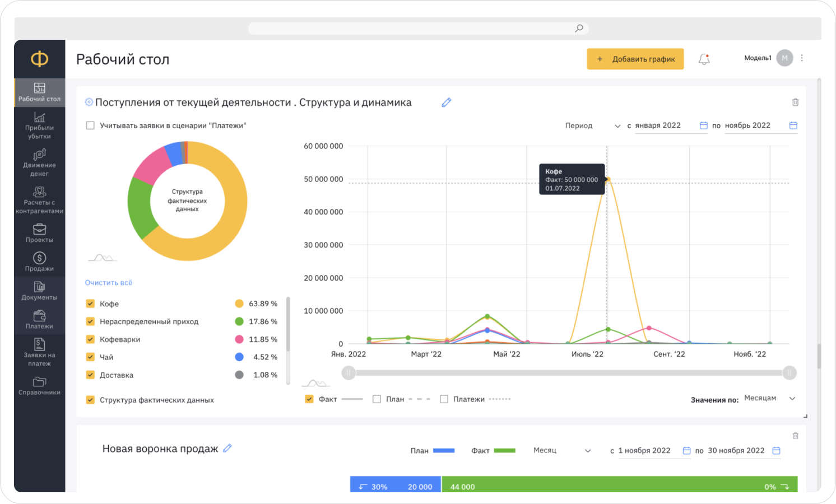Click Очистить всё link

click(x=109, y=283)
